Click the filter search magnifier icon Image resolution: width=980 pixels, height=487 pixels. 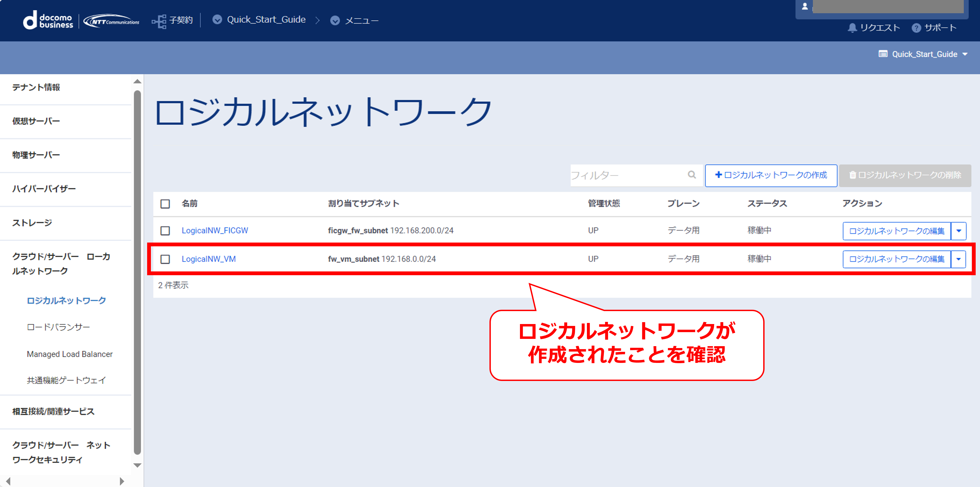[x=692, y=175]
